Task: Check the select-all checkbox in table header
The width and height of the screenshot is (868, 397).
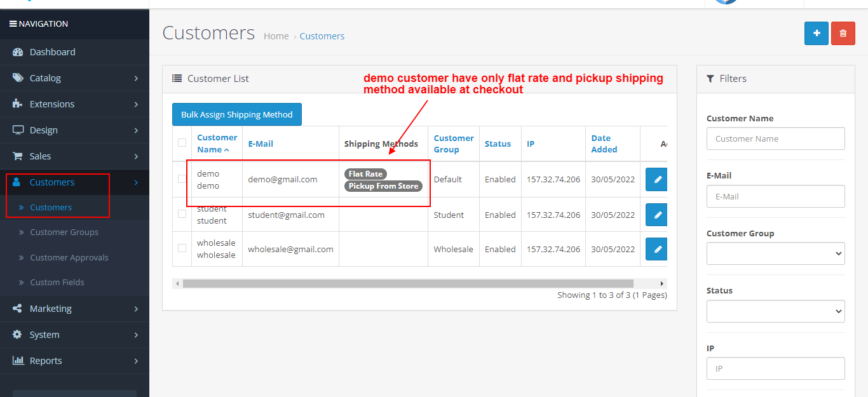Action: point(182,144)
